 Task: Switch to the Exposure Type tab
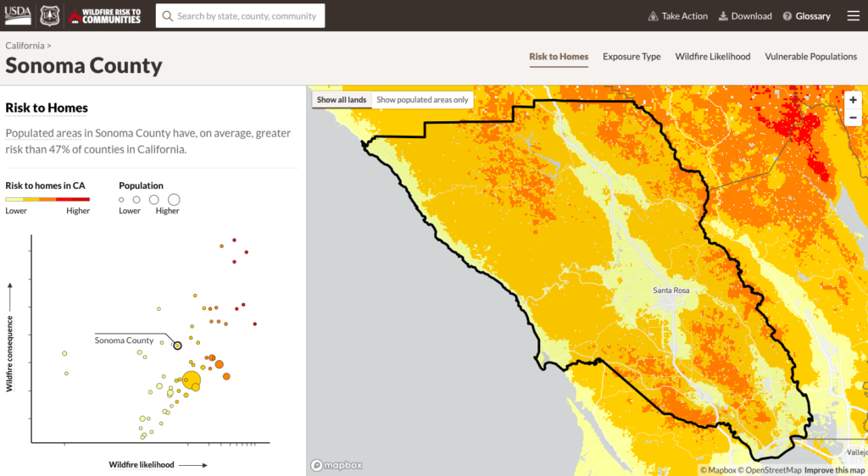pos(632,57)
